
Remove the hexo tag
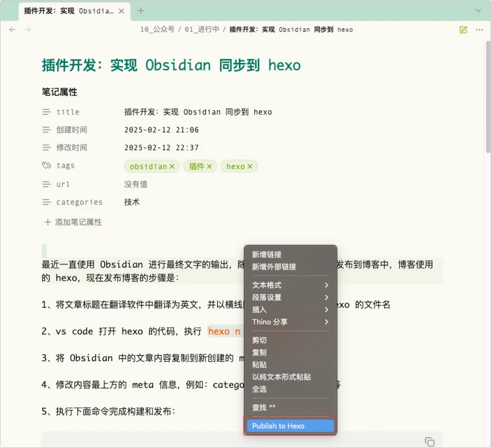249,166
